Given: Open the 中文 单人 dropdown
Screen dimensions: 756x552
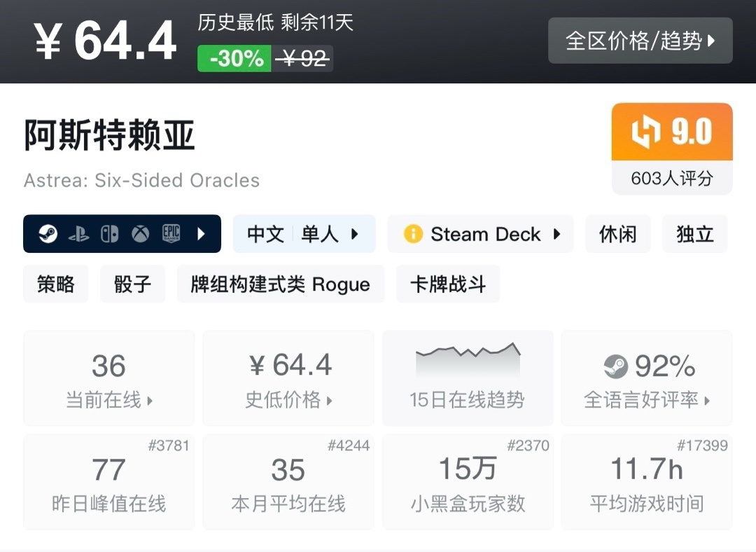Looking at the screenshot, I should [x=304, y=234].
